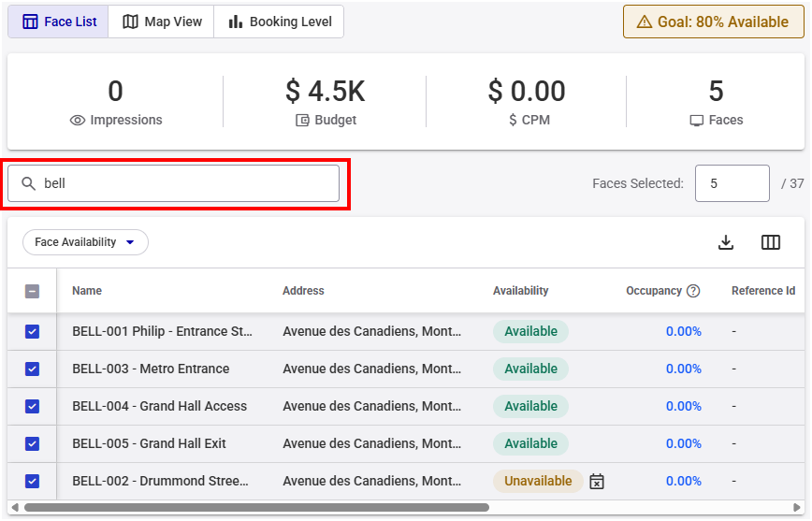Open the column settings icon
This screenshot has height=521, width=812.
click(x=771, y=242)
